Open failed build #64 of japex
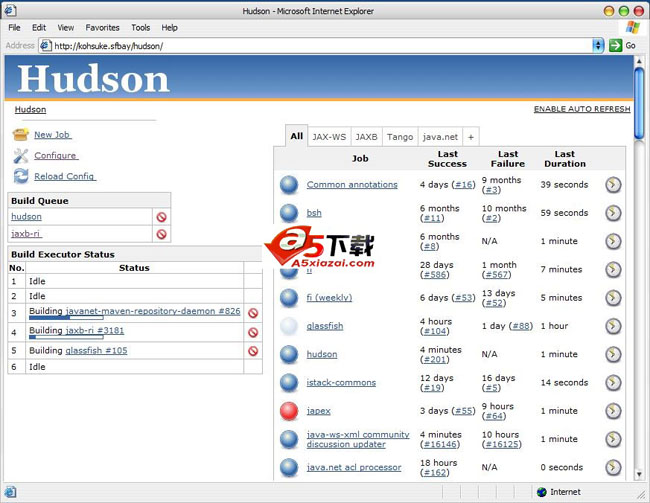The width and height of the screenshot is (650, 503). click(493, 416)
